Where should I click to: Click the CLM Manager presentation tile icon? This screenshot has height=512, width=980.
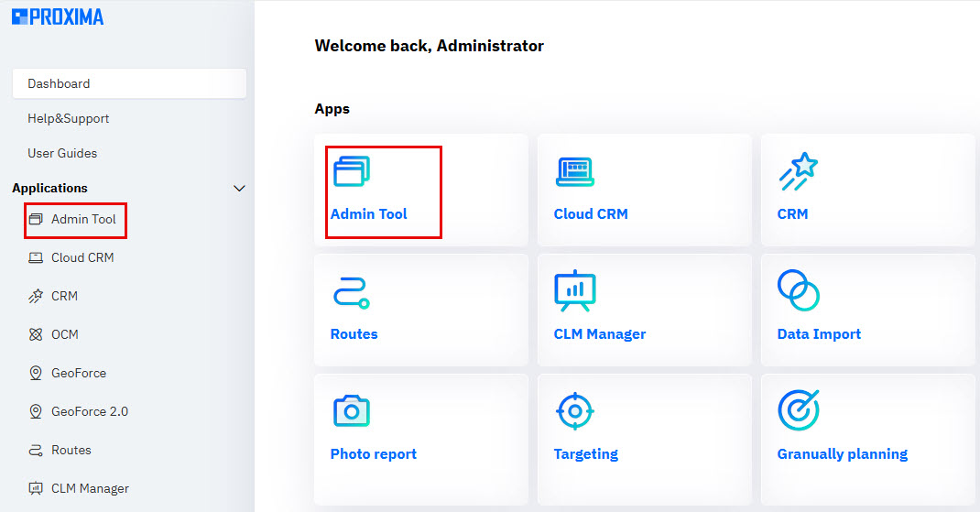[575, 290]
